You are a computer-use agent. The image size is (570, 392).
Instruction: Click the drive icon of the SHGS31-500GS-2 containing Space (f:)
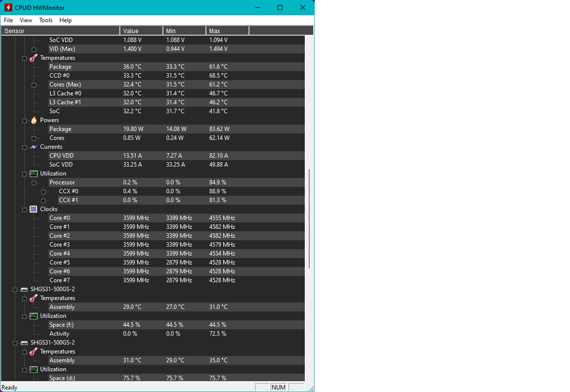click(24, 290)
